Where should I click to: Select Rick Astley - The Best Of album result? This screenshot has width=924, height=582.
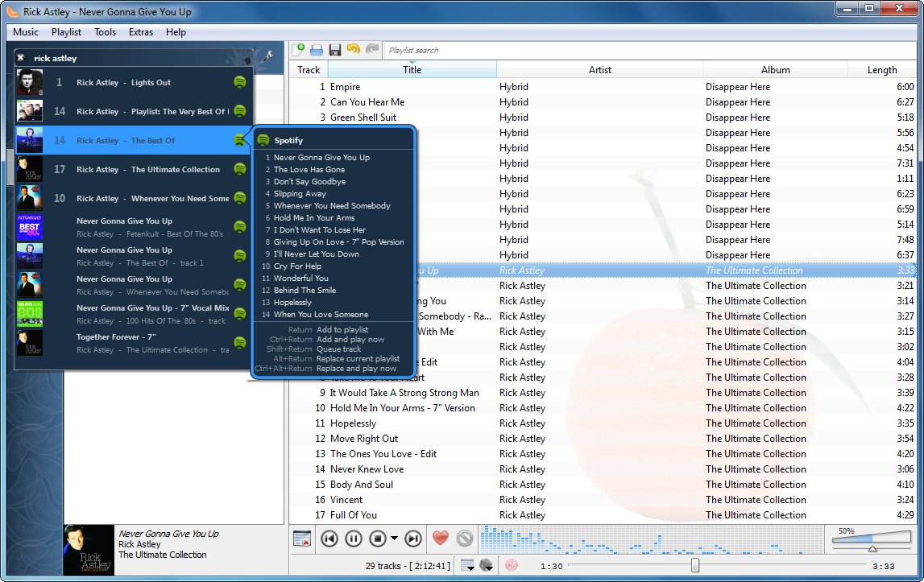134,140
